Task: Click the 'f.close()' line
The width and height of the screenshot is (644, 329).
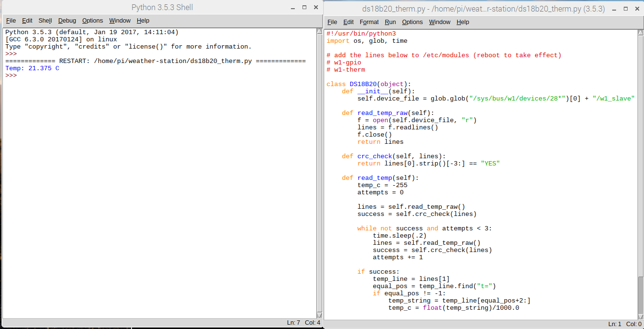Action: point(375,135)
